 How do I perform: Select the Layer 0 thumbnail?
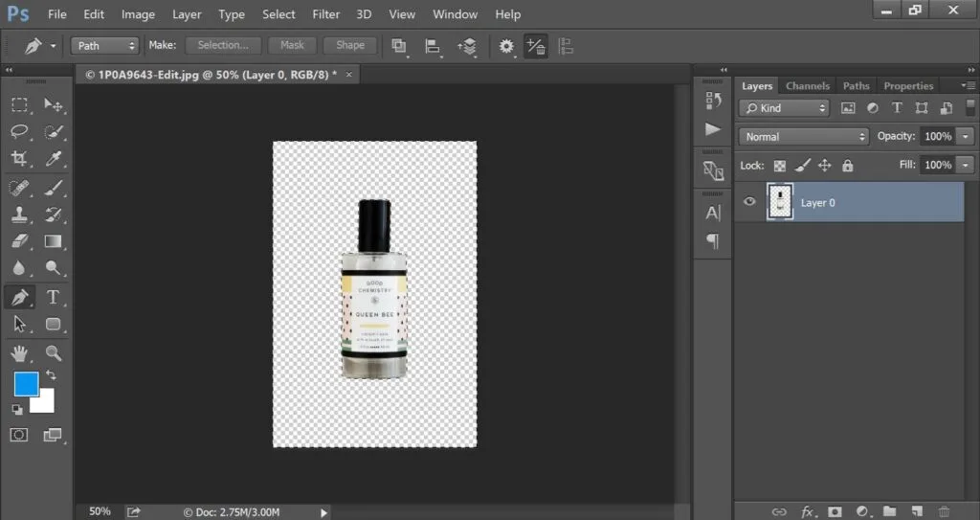tap(781, 202)
